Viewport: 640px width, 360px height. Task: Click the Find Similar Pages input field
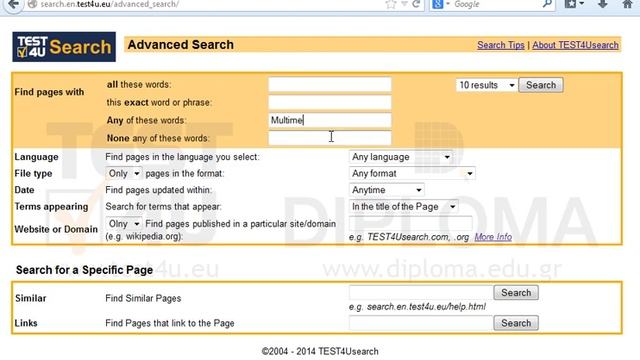pyautogui.click(x=421, y=292)
